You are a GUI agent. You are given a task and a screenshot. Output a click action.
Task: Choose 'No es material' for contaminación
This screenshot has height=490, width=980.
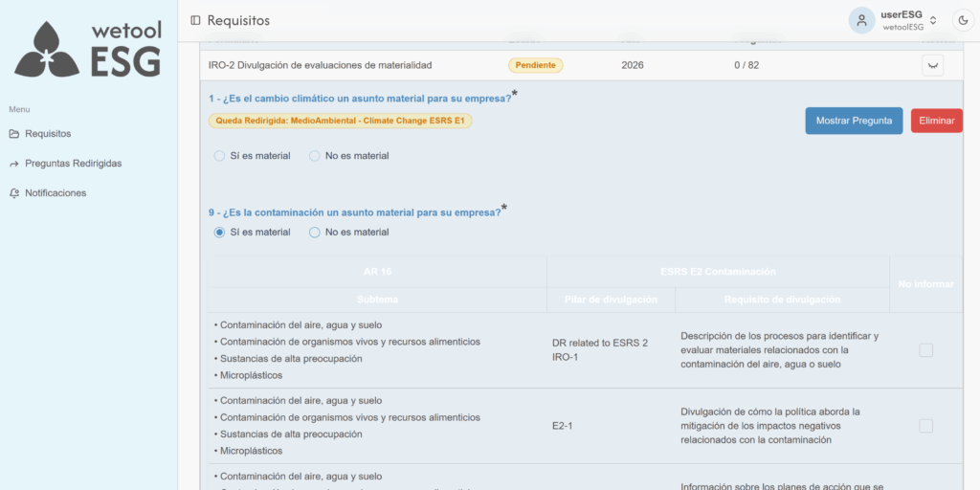pyautogui.click(x=315, y=232)
